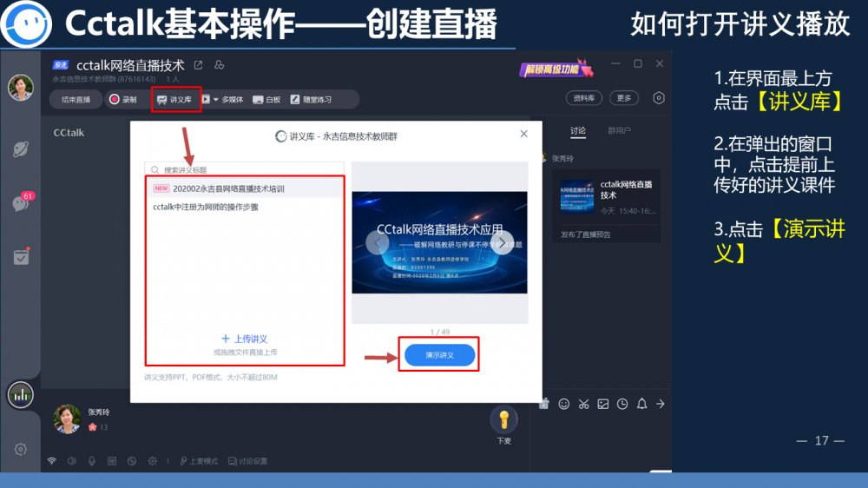
Task: Select handout 202002永吉县网络直播技术培训
Action: (230, 188)
